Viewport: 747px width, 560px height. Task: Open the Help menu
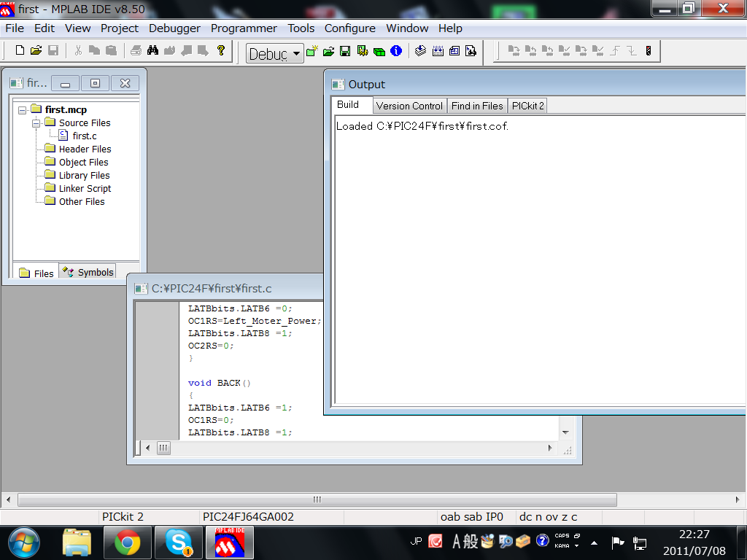tap(450, 28)
